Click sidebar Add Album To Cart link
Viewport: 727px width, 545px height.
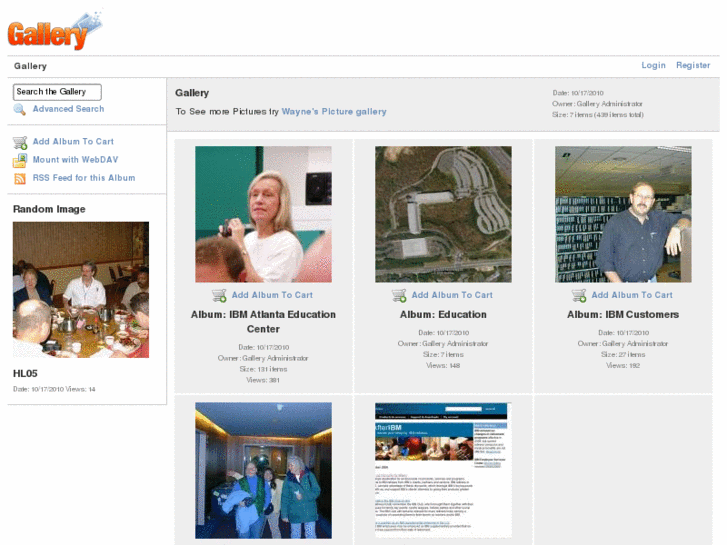click(73, 141)
